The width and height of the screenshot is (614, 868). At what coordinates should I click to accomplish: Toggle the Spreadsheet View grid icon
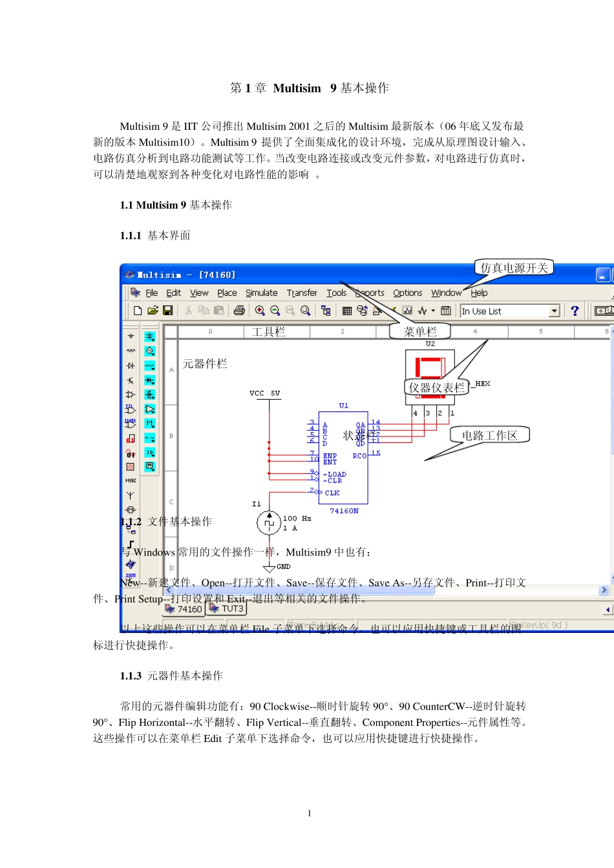pos(347,311)
